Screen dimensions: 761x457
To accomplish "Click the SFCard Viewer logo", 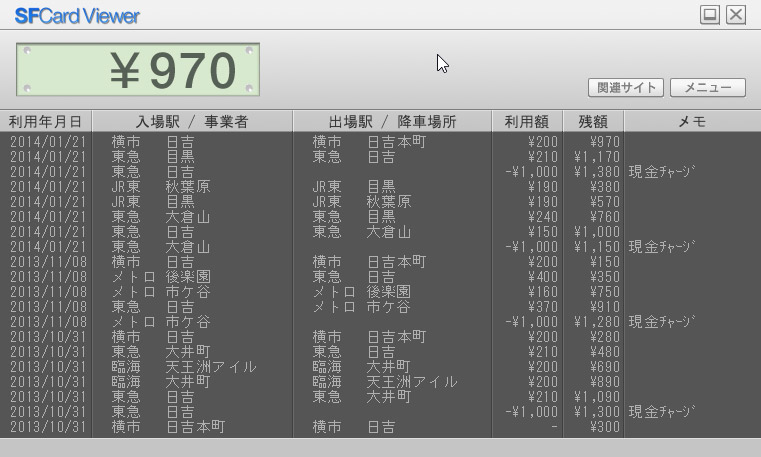I will 77,16.
